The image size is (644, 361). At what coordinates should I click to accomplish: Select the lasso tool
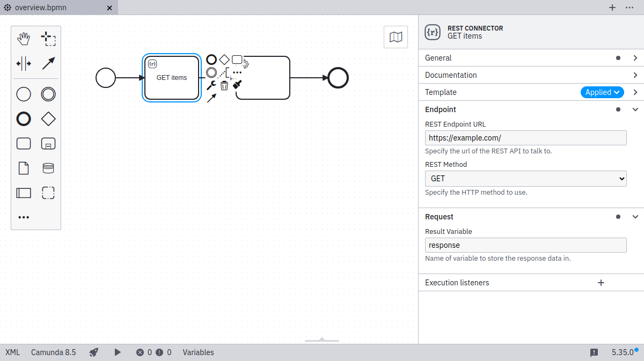(48, 39)
